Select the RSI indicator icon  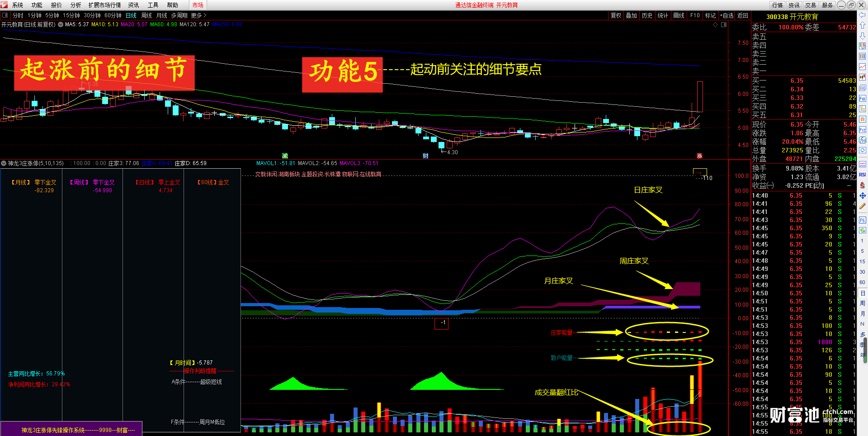[863, 175]
